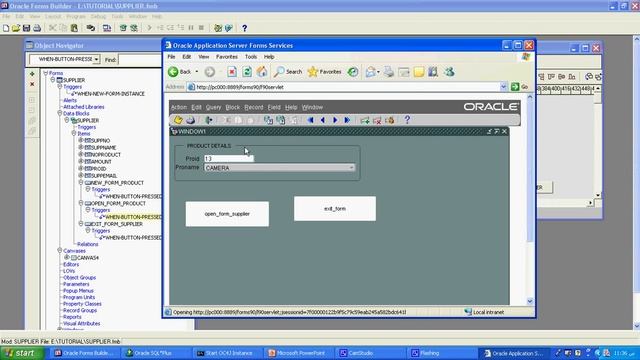Select Program Units node in navigator

pyautogui.click(x=79, y=297)
